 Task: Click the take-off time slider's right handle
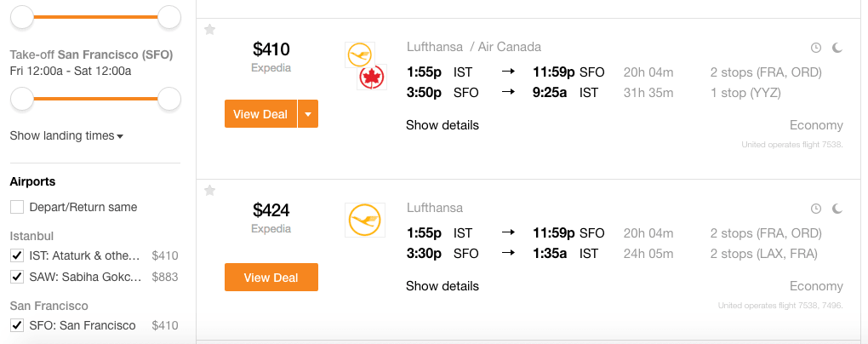click(169, 99)
